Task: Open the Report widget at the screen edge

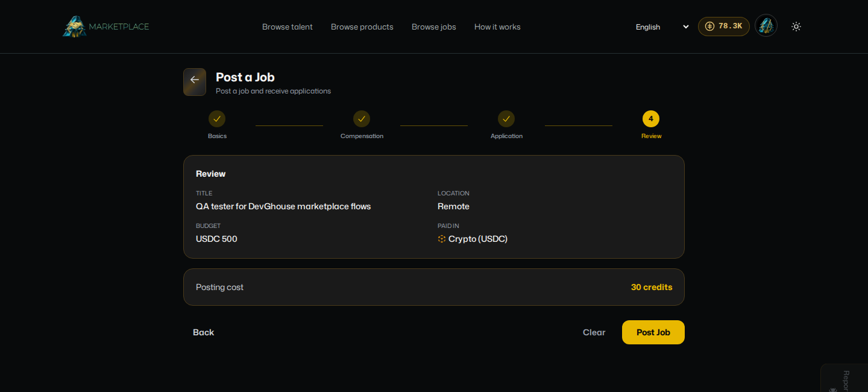Action: point(844,378)
